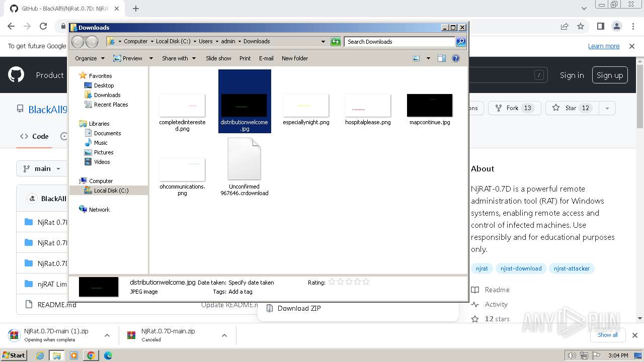Open Pictures library
Viewport: 644px width, 362px height.
pos(104,152)
